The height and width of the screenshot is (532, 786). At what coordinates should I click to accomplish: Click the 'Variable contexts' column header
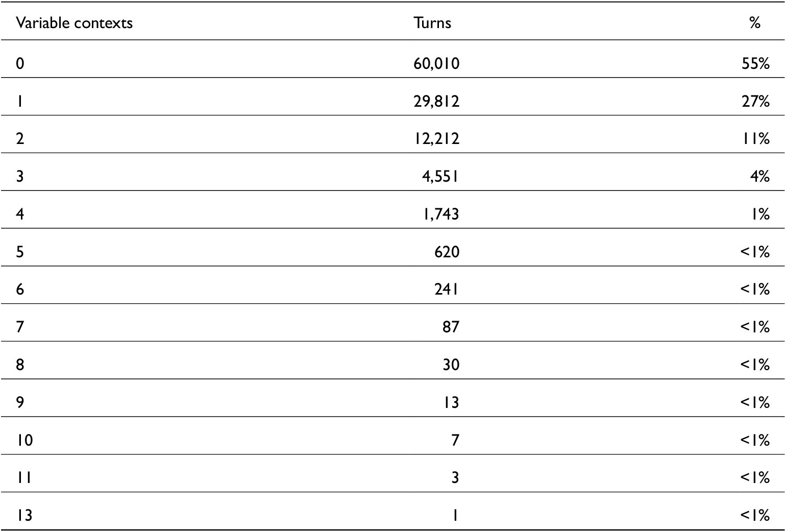(74, 23)
